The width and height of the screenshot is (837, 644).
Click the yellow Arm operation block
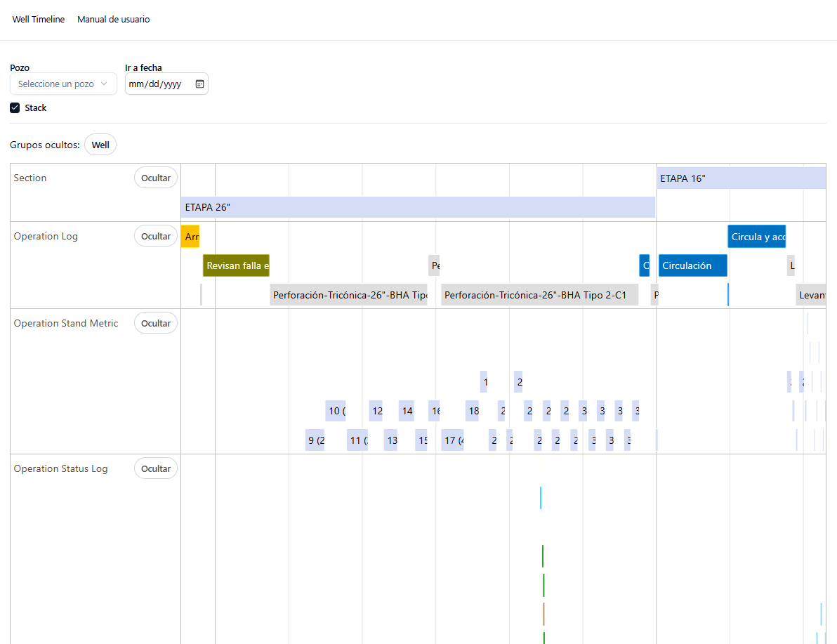click(190, 237)
